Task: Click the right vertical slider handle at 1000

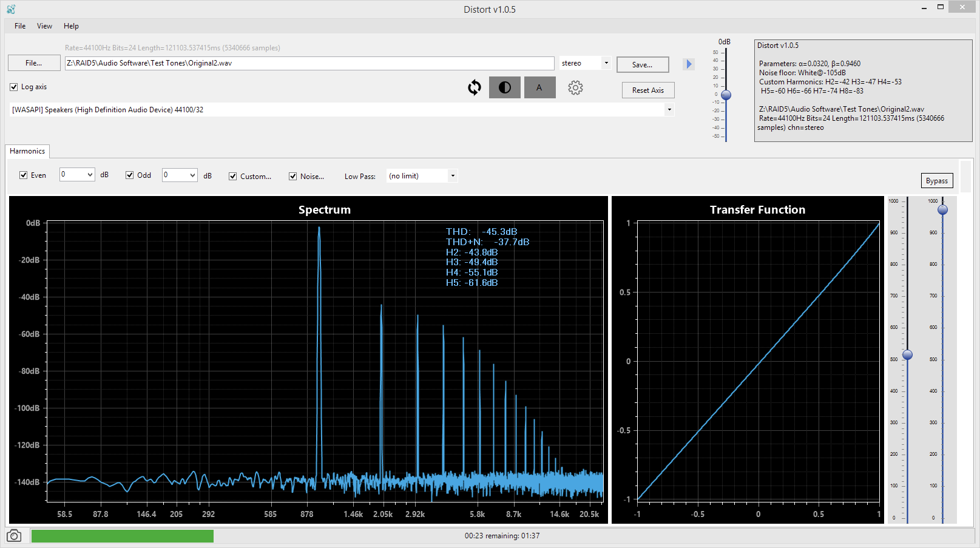Action: tap(942, 210)
